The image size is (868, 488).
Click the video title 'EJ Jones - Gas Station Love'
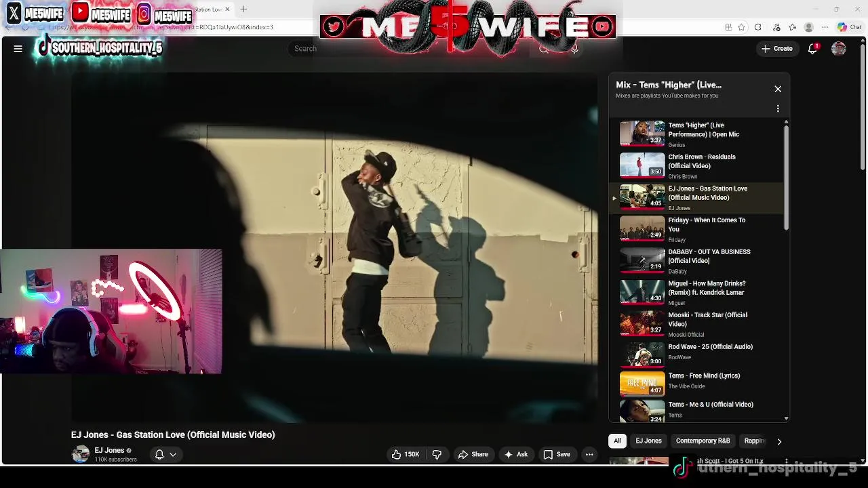coord(173,434)
